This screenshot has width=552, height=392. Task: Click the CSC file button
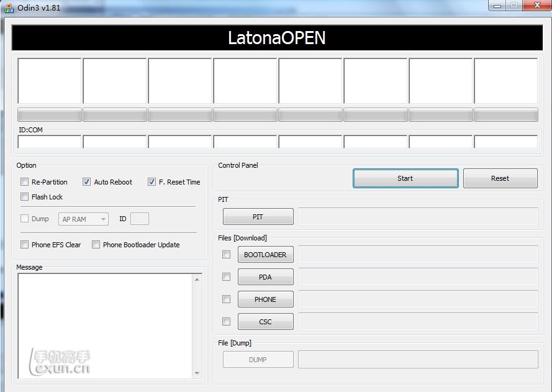[265, 321]
